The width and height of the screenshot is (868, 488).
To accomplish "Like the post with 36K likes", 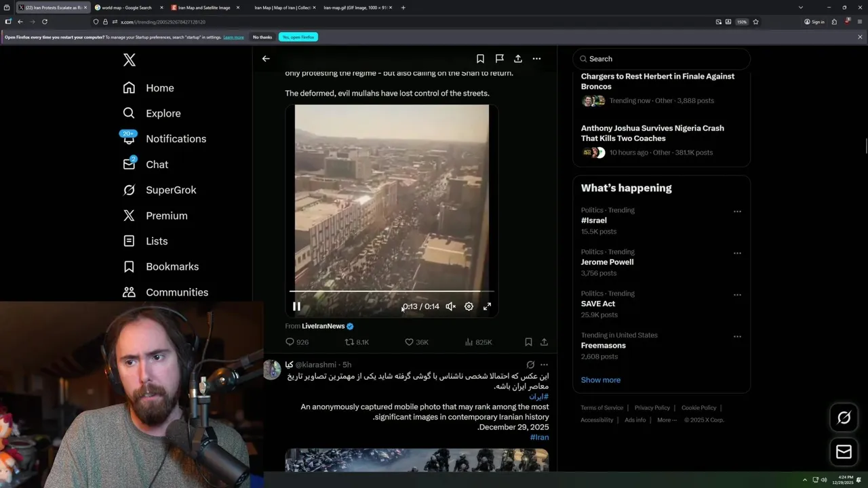I will click(416, 342).
